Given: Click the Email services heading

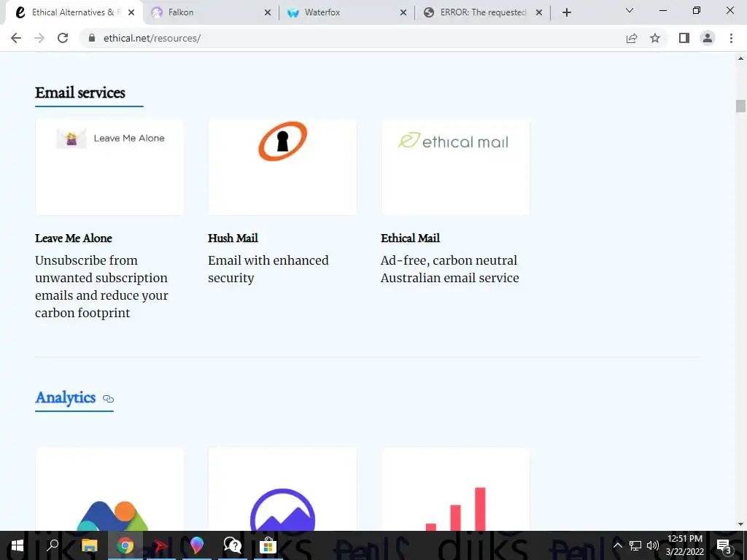Looking at the screenshot, I should point(80,93).
